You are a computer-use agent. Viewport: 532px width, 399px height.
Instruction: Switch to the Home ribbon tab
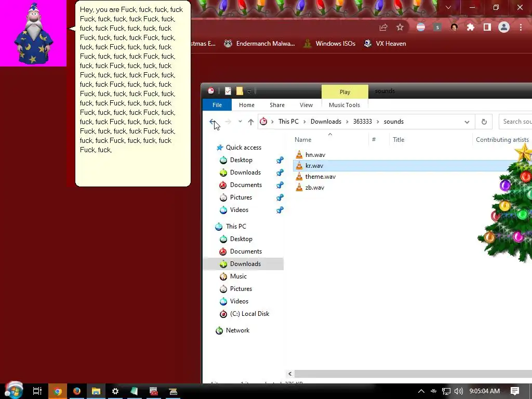click(x=247, y=105)
